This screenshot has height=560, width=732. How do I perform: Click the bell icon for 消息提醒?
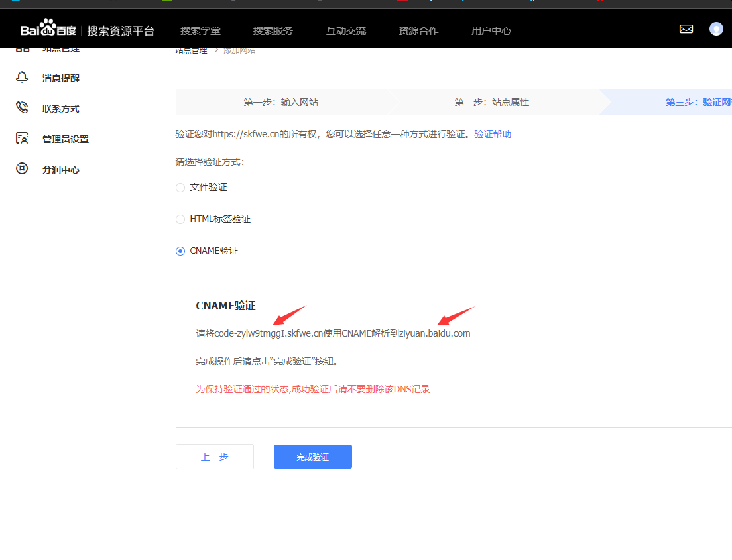point(22,78)
